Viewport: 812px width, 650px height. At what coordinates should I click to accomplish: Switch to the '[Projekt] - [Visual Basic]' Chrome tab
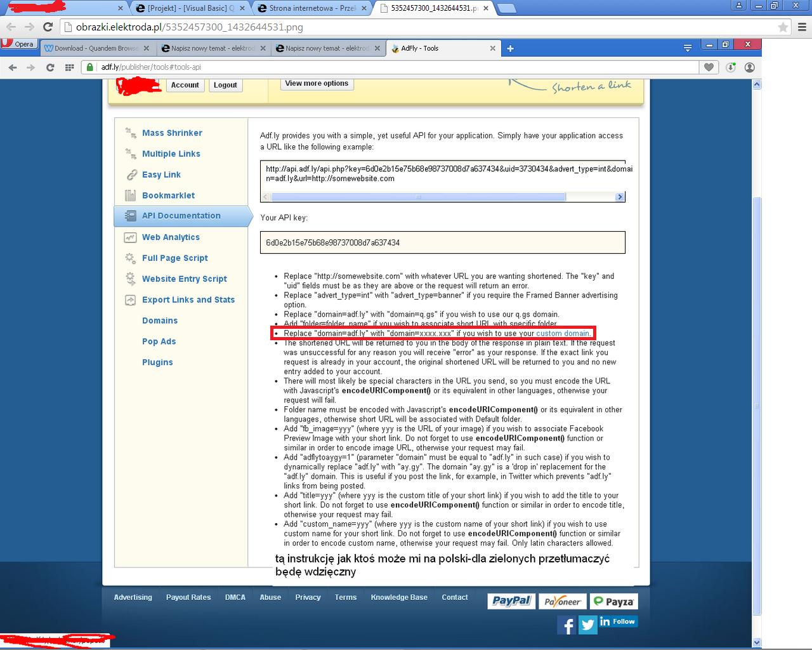(190, 8)
